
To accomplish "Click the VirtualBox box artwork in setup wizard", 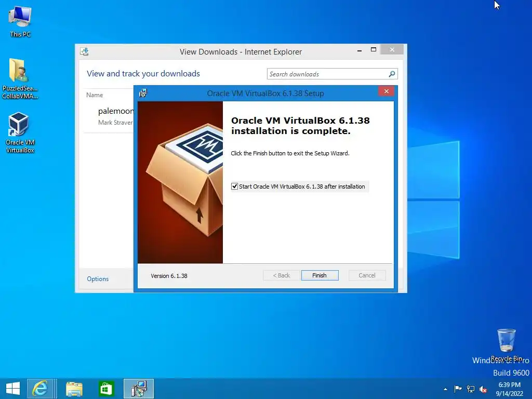I will pyautogui.click(x=180, y=182).
